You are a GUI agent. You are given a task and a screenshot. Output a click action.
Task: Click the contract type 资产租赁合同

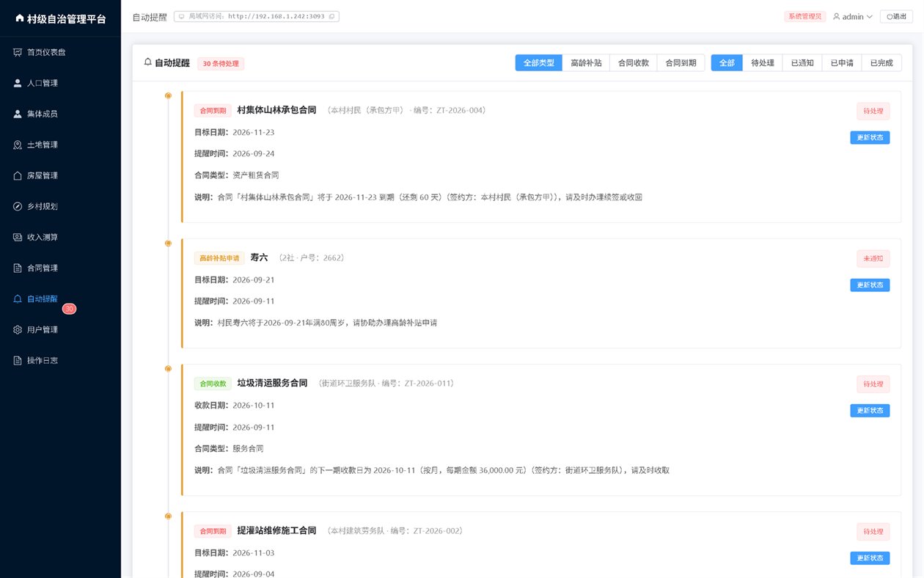point(256,175)
